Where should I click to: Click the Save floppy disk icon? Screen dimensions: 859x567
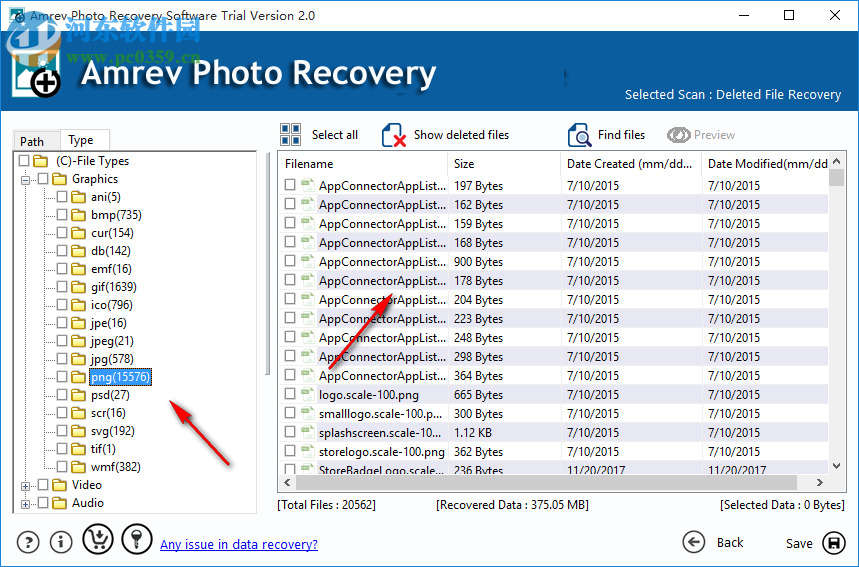(x=834, y=543)
